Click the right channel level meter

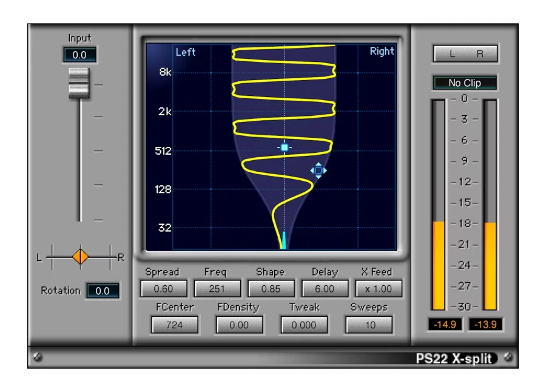coord(490,205)
